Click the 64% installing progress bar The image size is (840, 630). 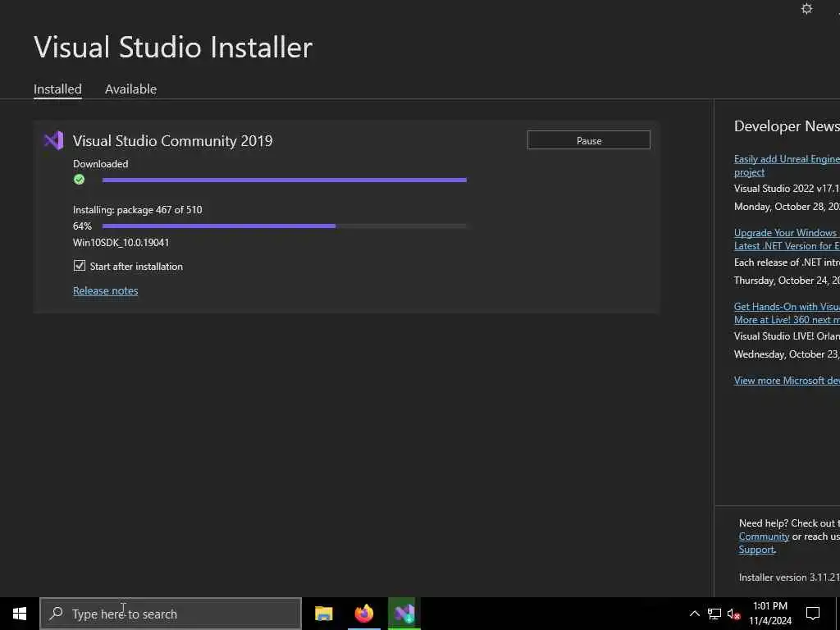tap(285, 226)
